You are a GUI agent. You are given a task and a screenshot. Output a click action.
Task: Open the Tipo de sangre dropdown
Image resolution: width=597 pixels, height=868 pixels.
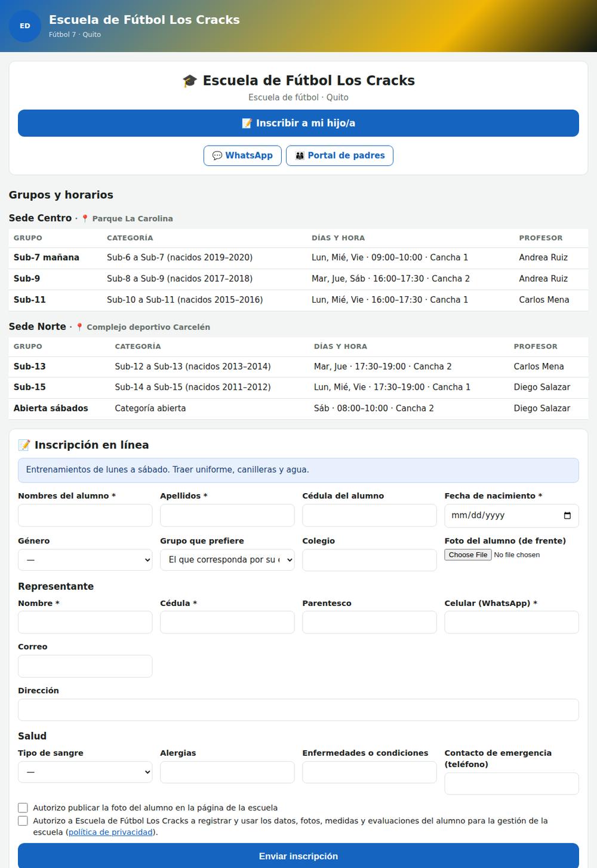point(85,772)
